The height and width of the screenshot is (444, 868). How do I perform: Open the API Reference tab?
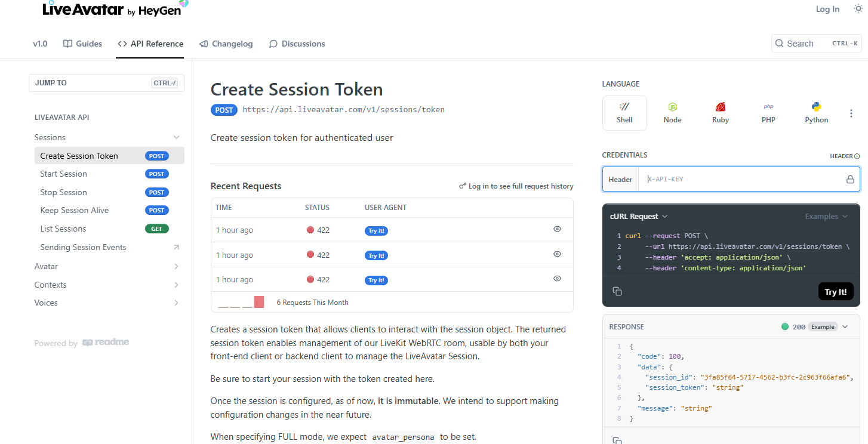coord(150,44)
